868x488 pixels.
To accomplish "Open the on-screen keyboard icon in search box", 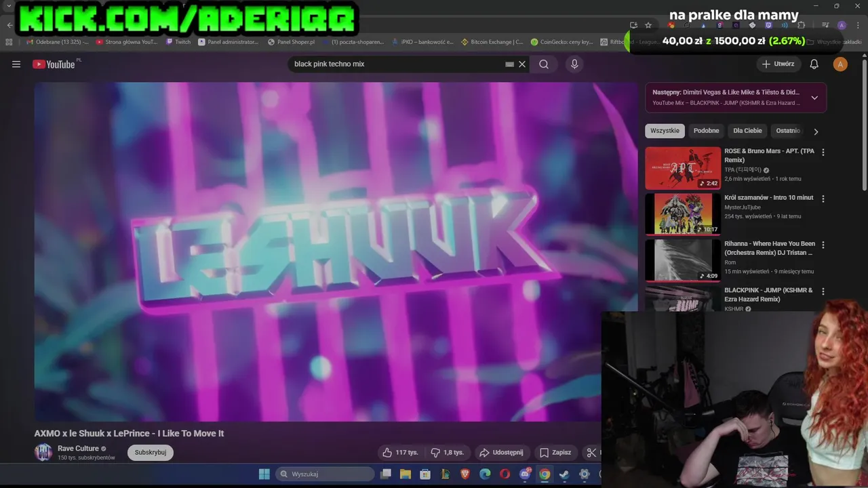I will 509,64.
